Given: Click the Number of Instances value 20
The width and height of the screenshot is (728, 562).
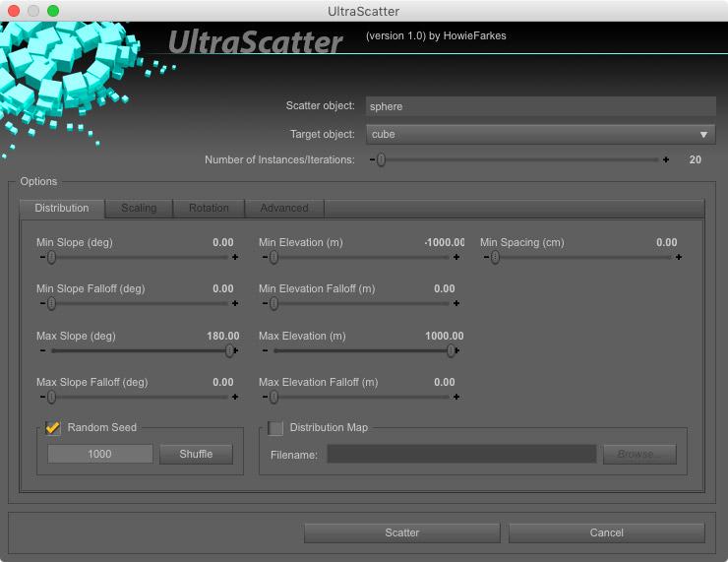Looking at the screenshot, I should pos(695,159).
